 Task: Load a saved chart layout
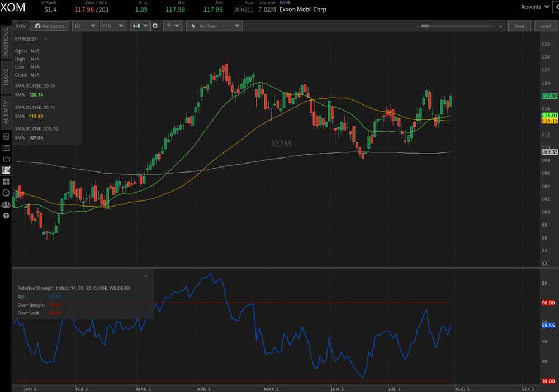(546, 26)
